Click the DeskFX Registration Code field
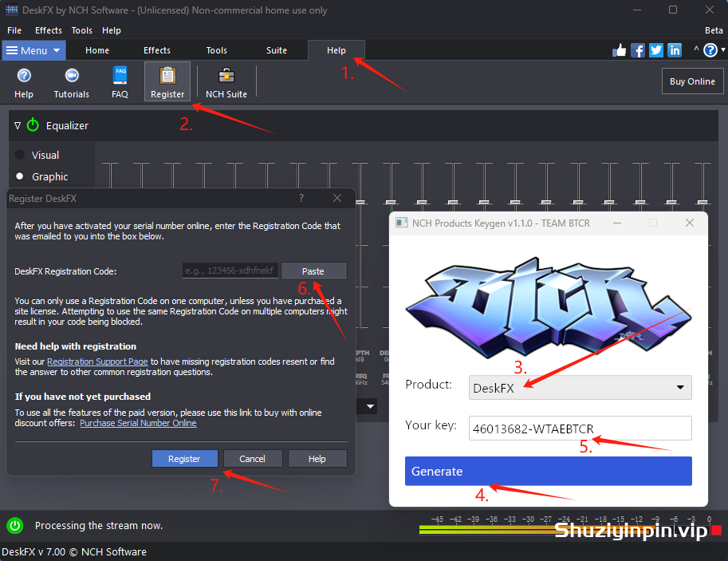 [x=230, y=271]
